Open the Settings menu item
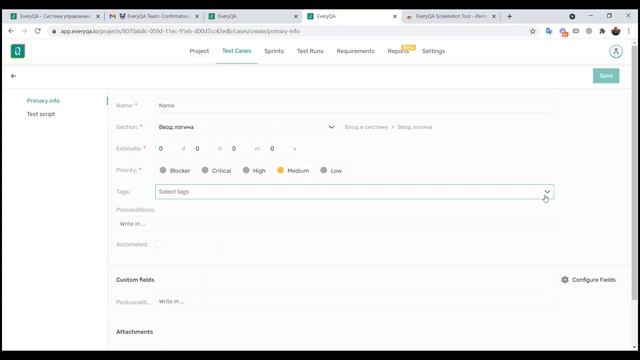The image size is (640, 360). 433,51
